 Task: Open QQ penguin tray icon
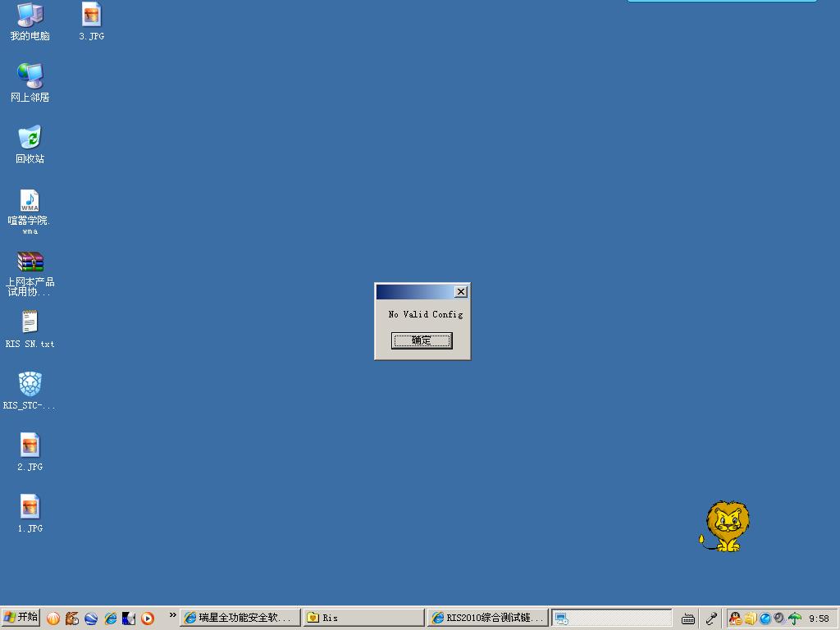736,619
